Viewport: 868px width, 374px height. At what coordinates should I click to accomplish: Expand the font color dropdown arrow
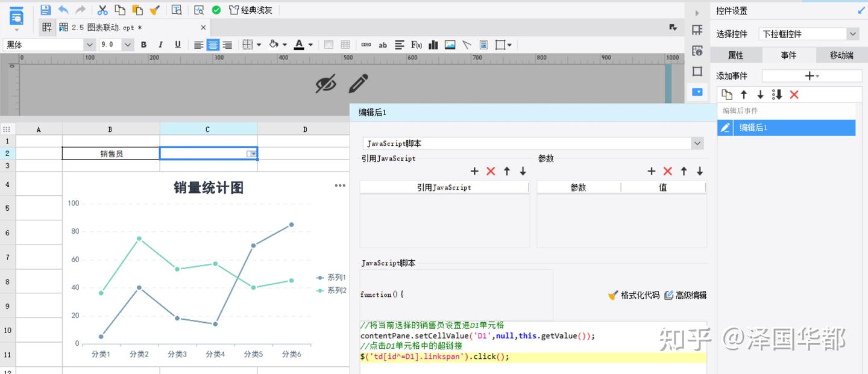(x=309, y=45)
